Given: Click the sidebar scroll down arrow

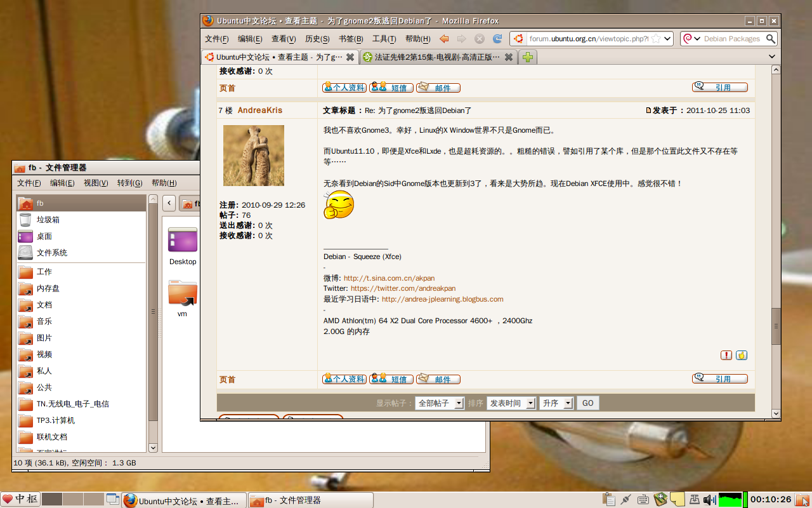Looking at the screenshot, I should pyautogui.click(x=153, y=447).
